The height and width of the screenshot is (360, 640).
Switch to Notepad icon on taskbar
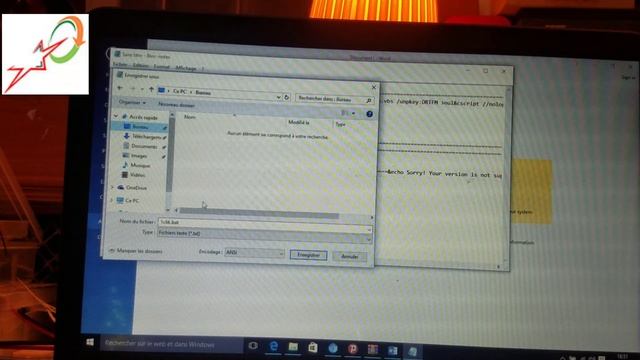click(413, 351)
